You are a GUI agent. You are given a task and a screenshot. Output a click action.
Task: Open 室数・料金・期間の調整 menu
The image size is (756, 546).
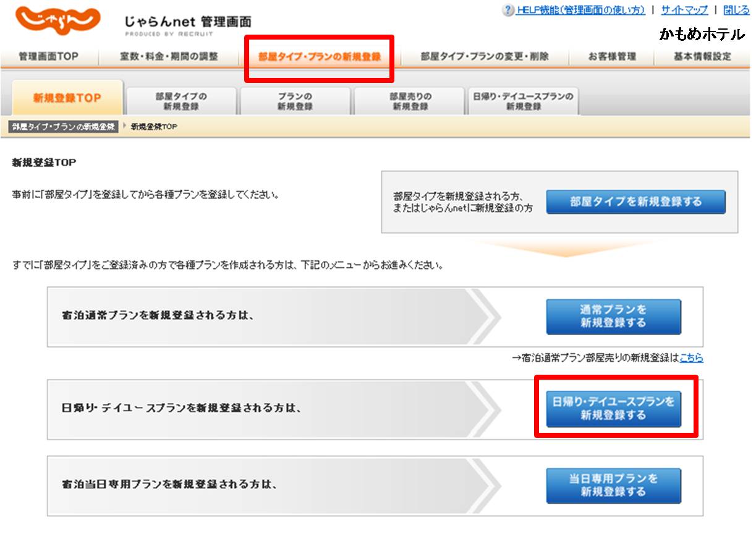[x=169, y=56]
